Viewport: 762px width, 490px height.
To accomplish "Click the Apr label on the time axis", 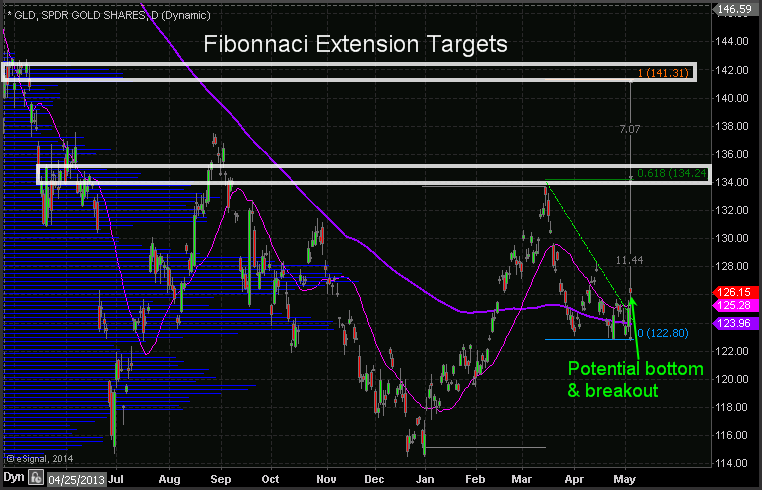I will pyautogui.click(x=574, y=479).
